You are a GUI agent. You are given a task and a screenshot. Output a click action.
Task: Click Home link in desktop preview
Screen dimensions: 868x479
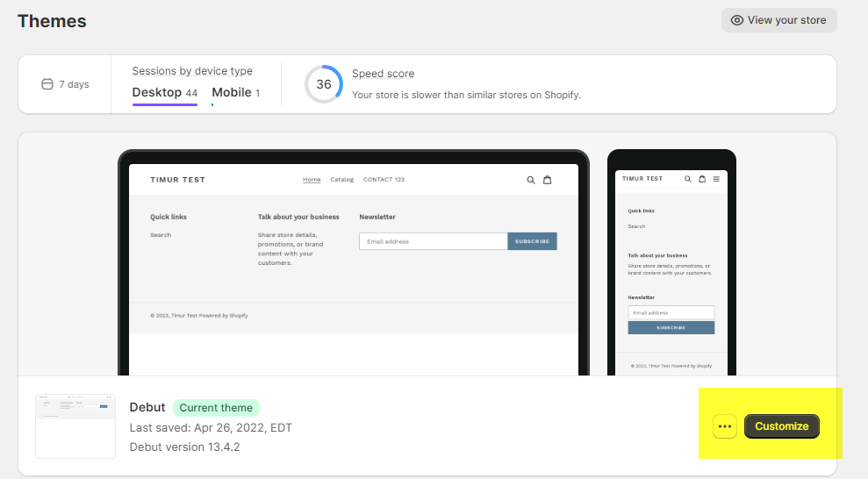tap(312, 180)
